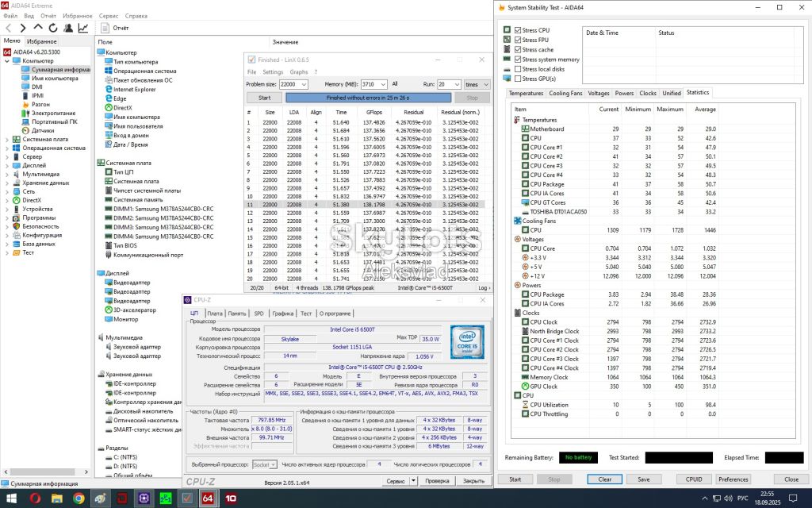Click LinX finished progress bar

tap(368, 98)
